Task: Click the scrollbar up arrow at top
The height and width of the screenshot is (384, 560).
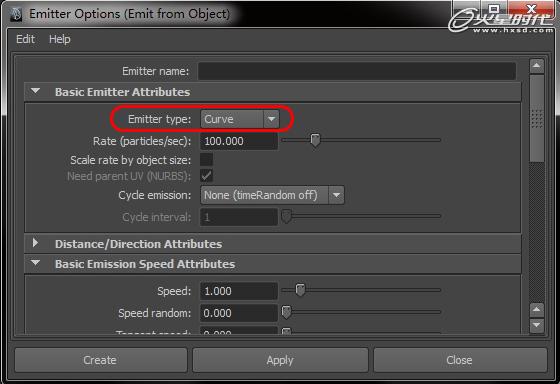Action: (536, 66)
